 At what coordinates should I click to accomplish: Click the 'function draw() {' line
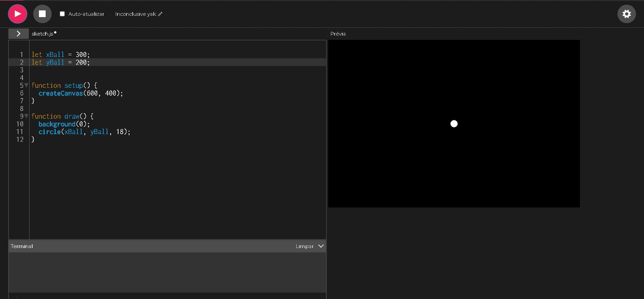pyautogui.click(x=62, y=116)
